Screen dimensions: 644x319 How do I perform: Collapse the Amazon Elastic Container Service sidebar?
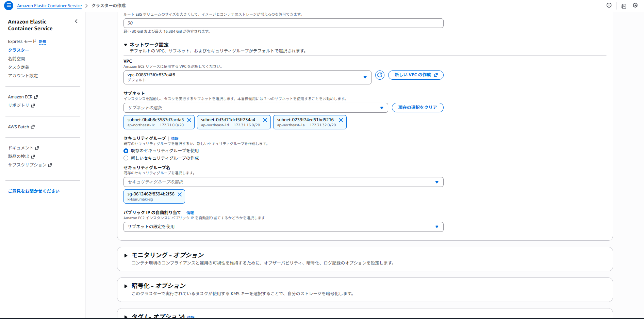(76, 21)
